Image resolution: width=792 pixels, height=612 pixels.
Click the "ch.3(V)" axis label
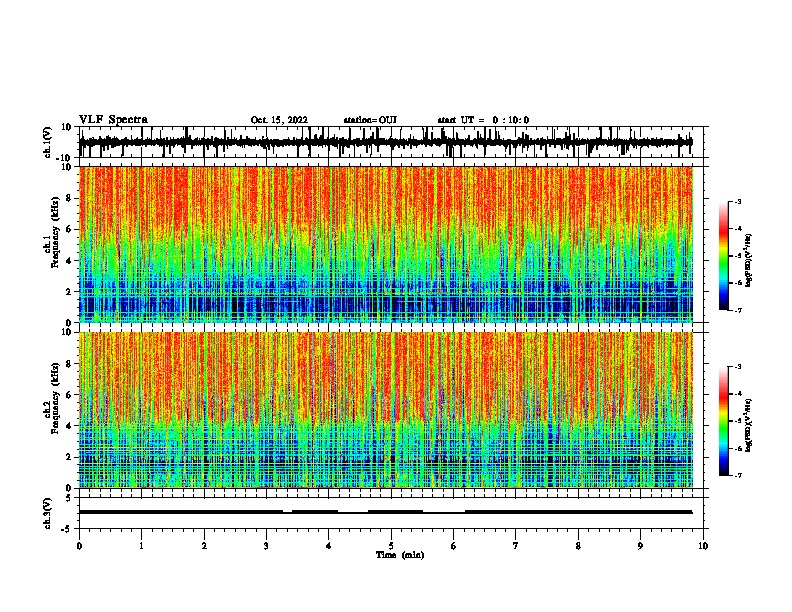[x=48, y=513]
